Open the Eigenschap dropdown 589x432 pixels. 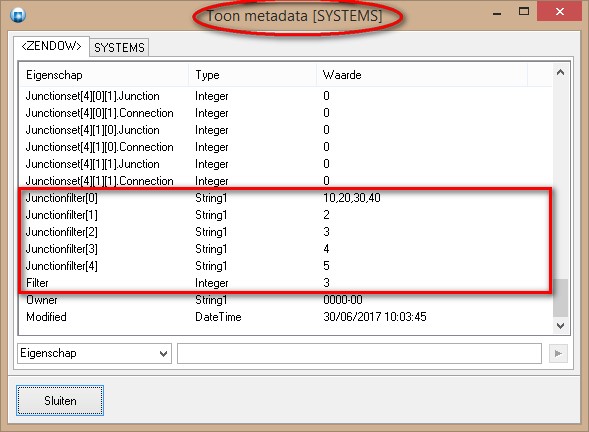coord(94,353)
